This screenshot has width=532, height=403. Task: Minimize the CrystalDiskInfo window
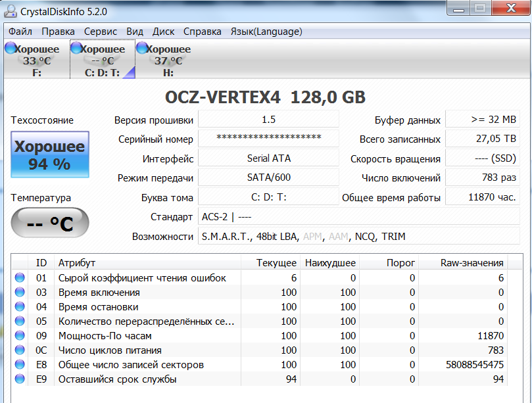point(458,8)
